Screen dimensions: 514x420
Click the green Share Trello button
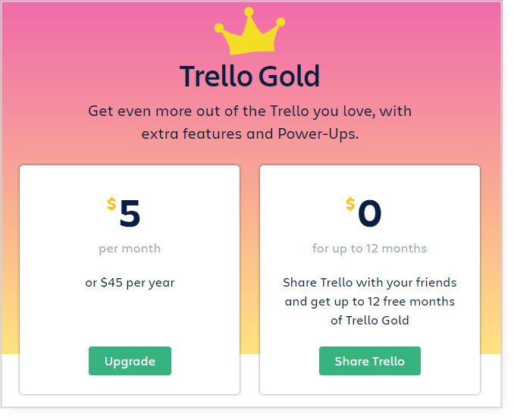point(370,361)
